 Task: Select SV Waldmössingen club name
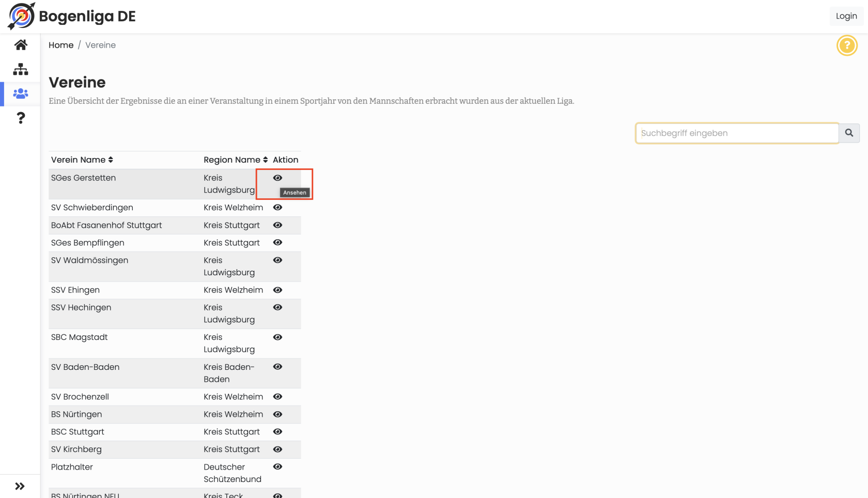coord(89,260)
